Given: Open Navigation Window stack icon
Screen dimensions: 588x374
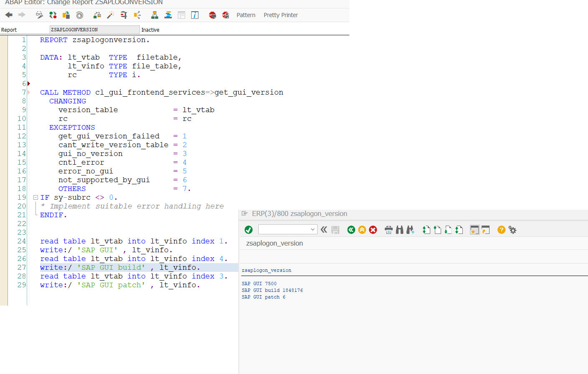Looking at the screenshot, I should (x=168, y=15).
